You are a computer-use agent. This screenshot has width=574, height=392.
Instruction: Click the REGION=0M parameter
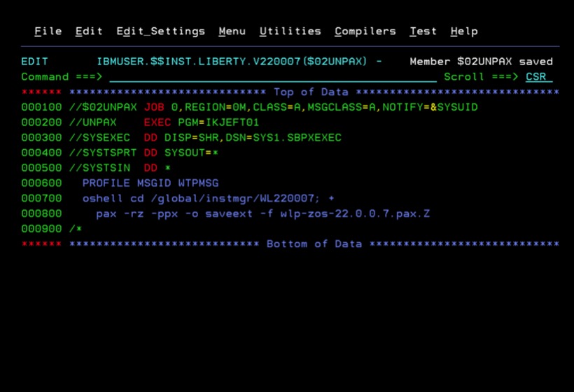(216, 107)
